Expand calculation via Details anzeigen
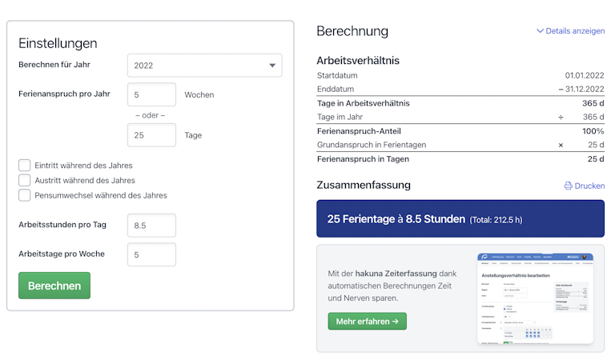This screenshot has width=615, height=364. tap(575, 31)
